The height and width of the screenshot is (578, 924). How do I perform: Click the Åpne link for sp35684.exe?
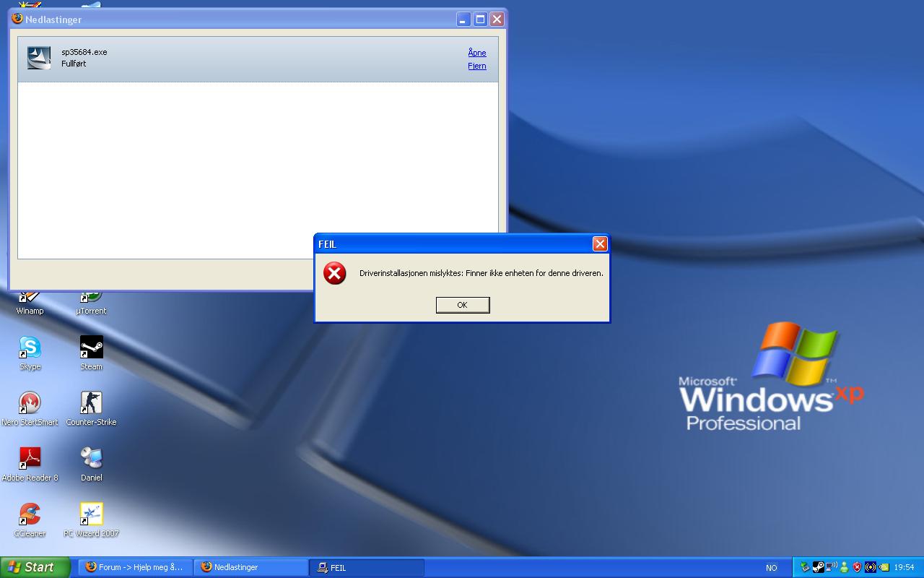click(x=477, y=53)
